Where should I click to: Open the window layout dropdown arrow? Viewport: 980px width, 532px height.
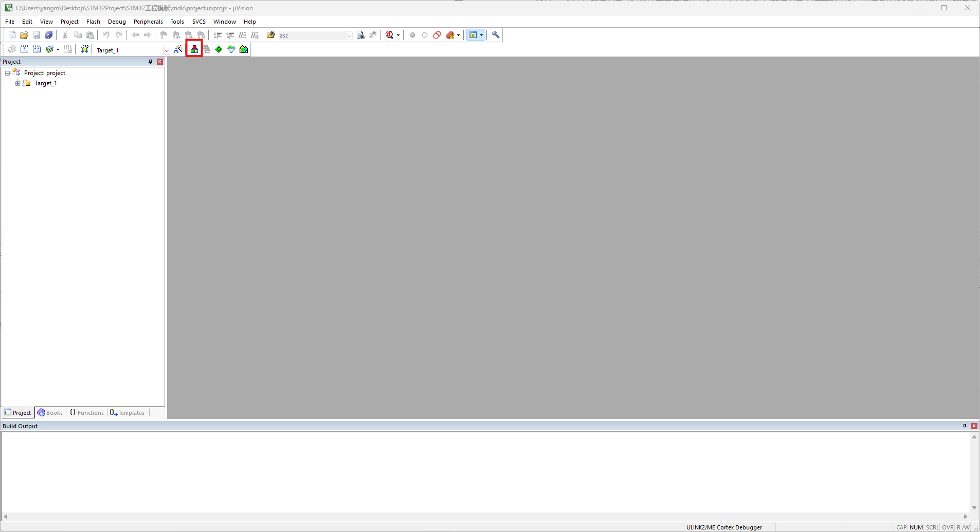[x=481, y=35]
